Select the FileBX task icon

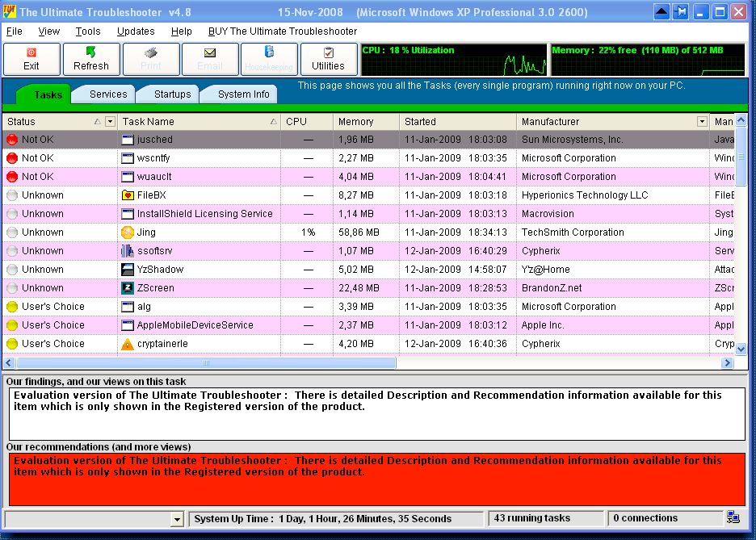pos(127,195)
